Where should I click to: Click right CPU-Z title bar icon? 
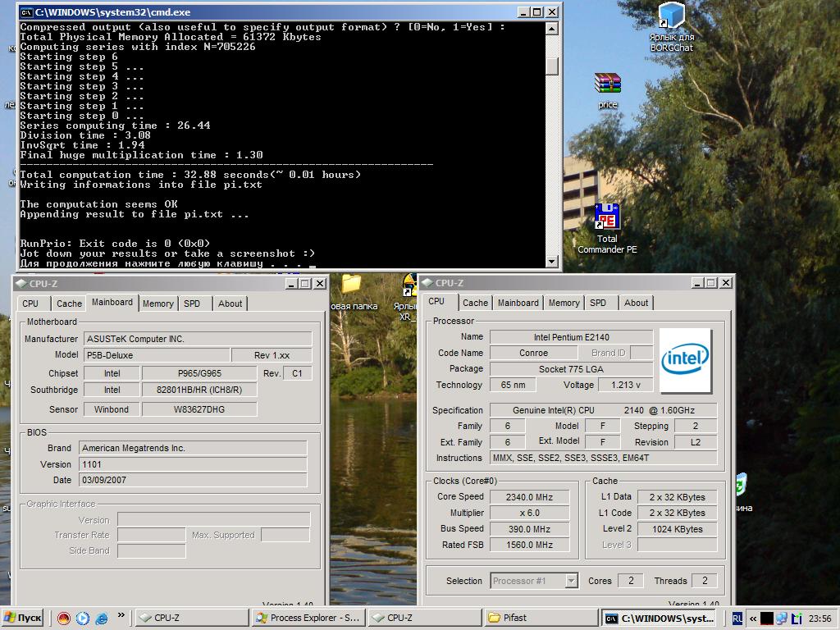click(x=427, y=283)
